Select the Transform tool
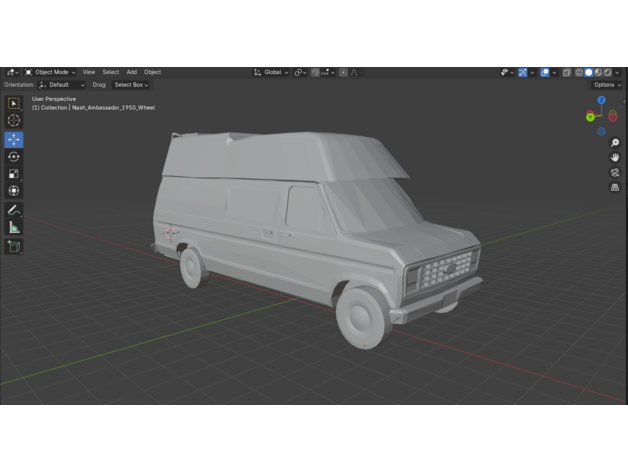Screen dimensions: 628x472 pos(14,191)
